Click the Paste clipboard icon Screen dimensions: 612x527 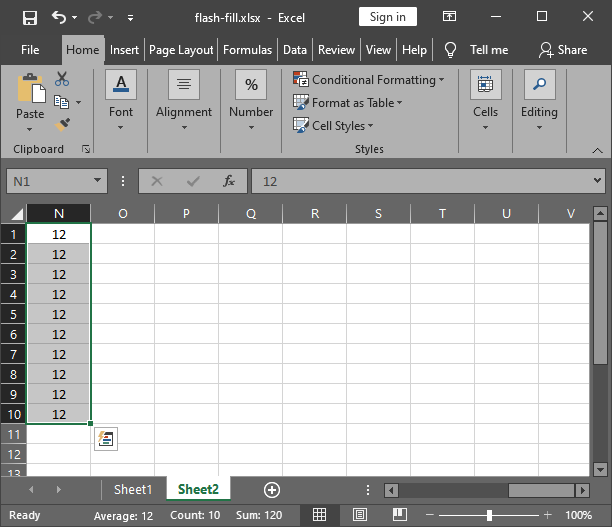click(30, 88)
